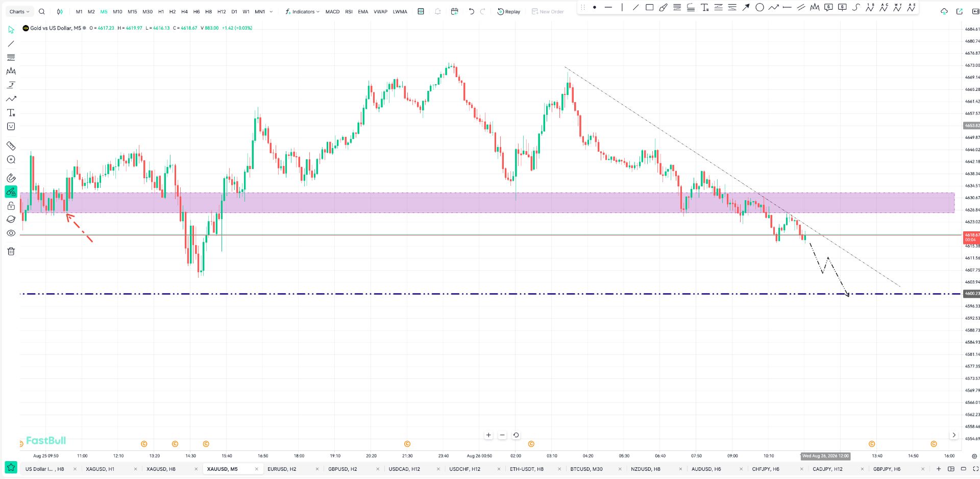Add the EMA indicator
Screen dimensions: 980x479
tap(363, 12)
